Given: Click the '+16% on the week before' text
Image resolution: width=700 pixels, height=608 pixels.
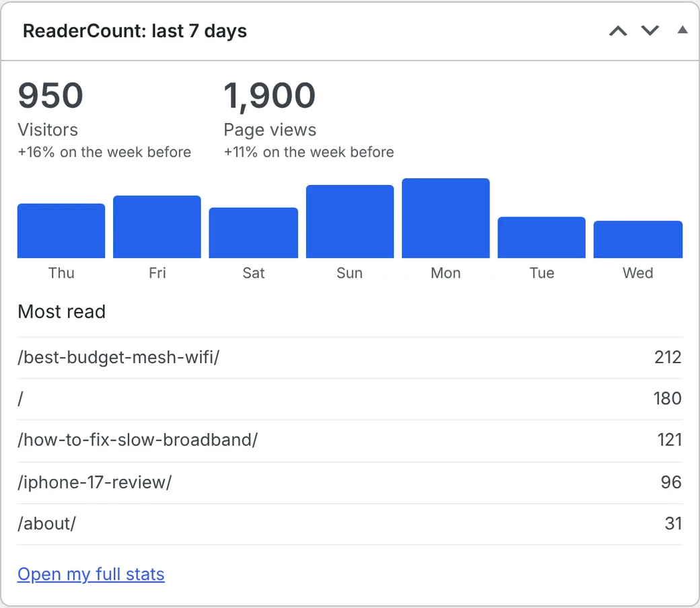Looking at the screenshot, I should tap(104, 152).
